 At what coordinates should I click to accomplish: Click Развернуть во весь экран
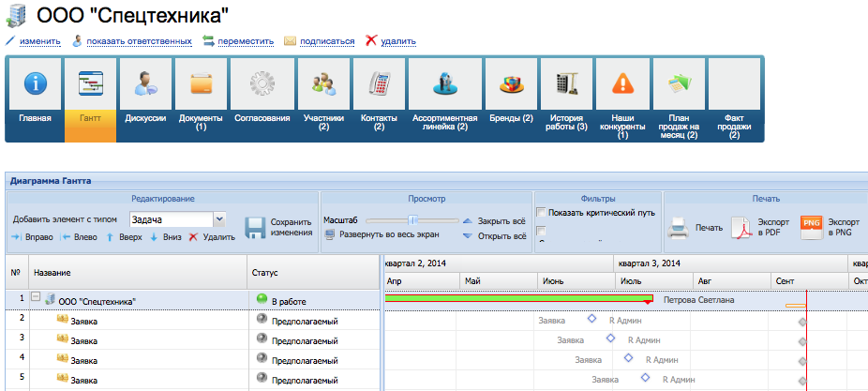pos(389,234)
